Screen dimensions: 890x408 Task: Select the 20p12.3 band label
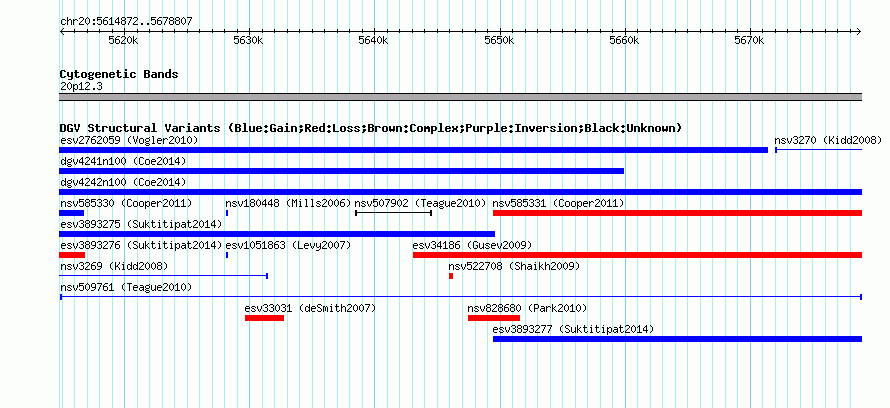(x=81, y=86)
